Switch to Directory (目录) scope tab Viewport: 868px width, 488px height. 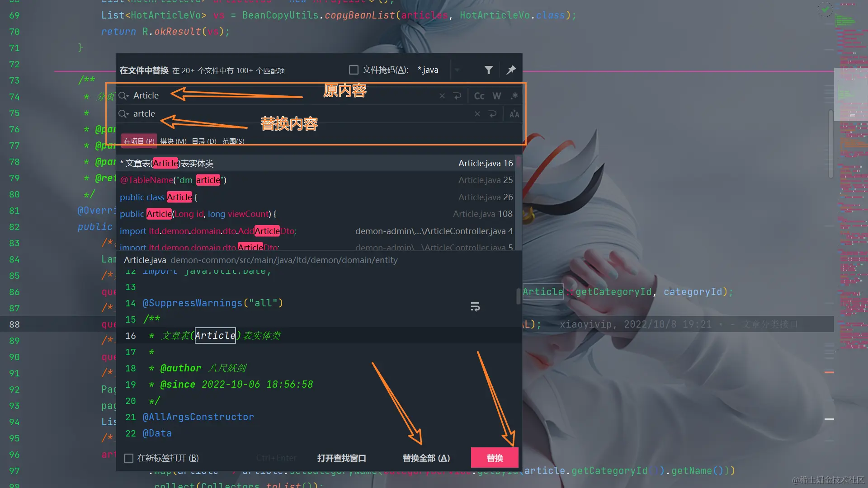[204, 141]
